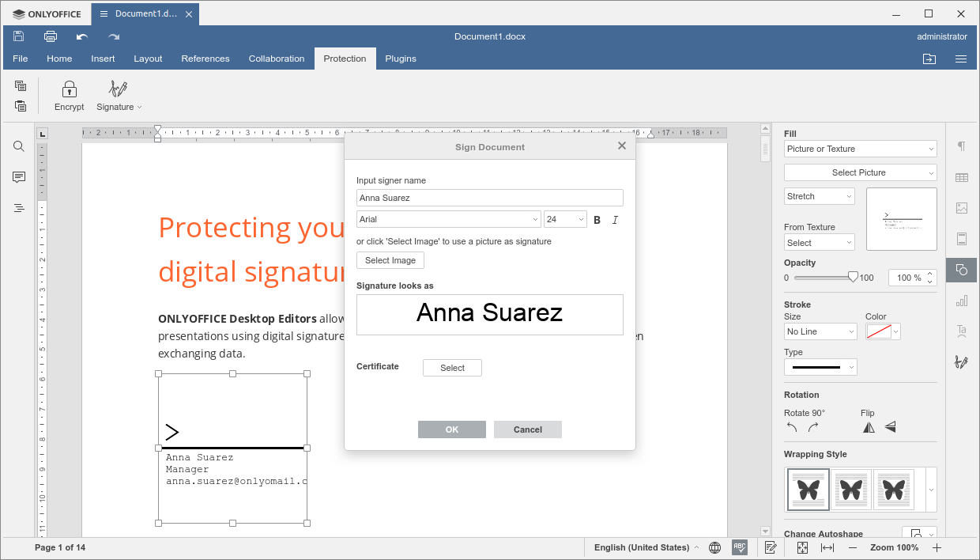Open the Stroke Size dropdown showing No Line

(x=820, y=331)
